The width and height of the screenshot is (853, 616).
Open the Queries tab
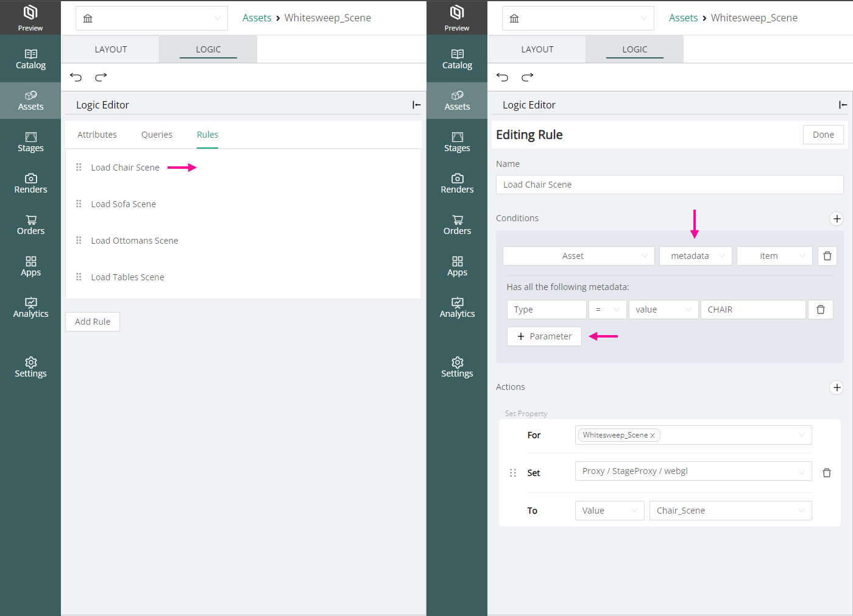(157, 135)
